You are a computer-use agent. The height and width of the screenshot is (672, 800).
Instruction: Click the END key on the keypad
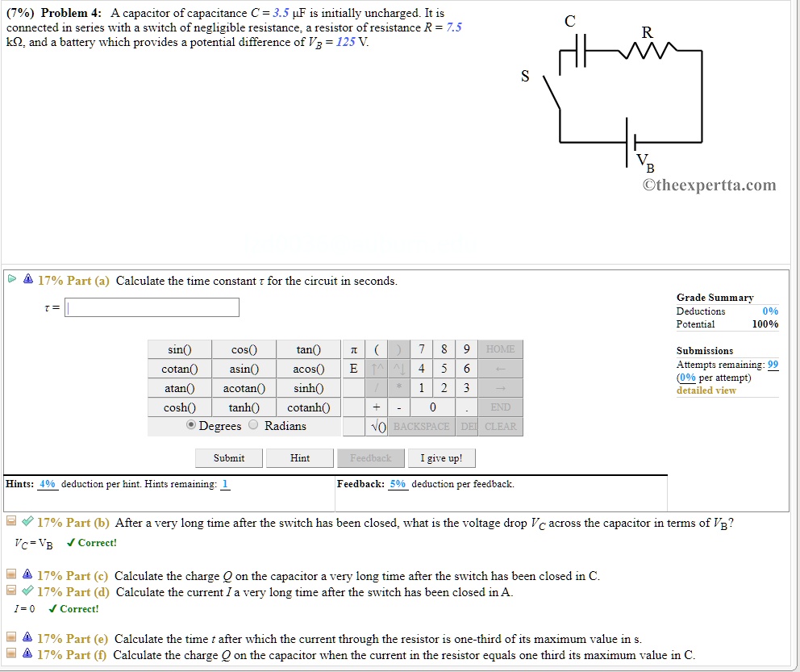[x=500, y=407]
